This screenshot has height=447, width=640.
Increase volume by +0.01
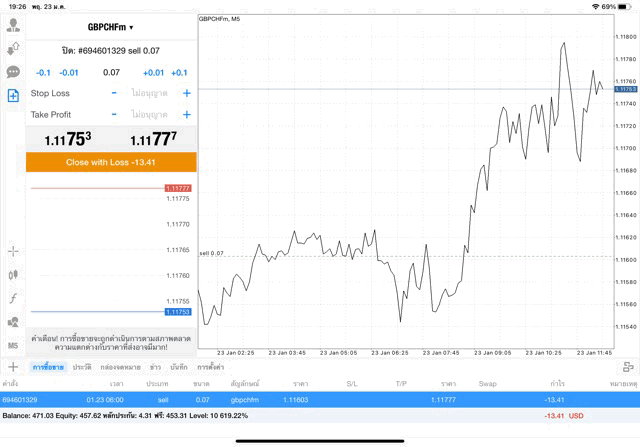pos(153,72)
